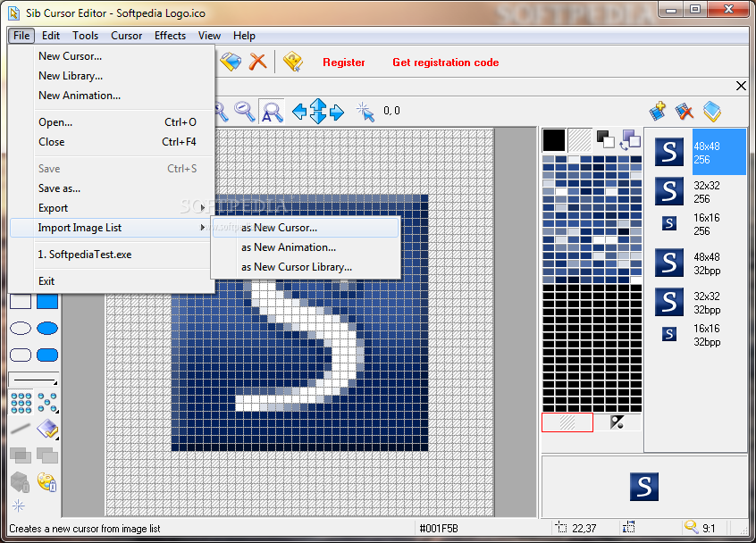Click the red-outlined transparent color box
The height and width of the screenshot is (543, 756).
(x=567, y=422)
